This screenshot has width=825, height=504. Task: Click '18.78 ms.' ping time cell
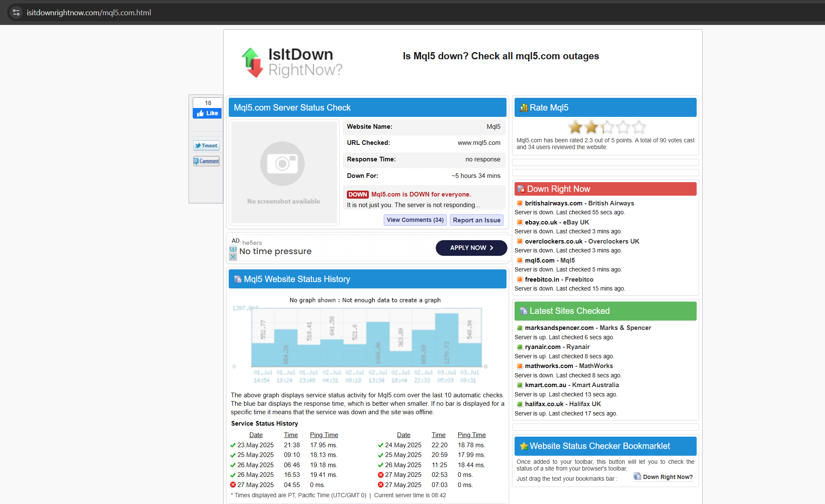(x=471, y=445)
